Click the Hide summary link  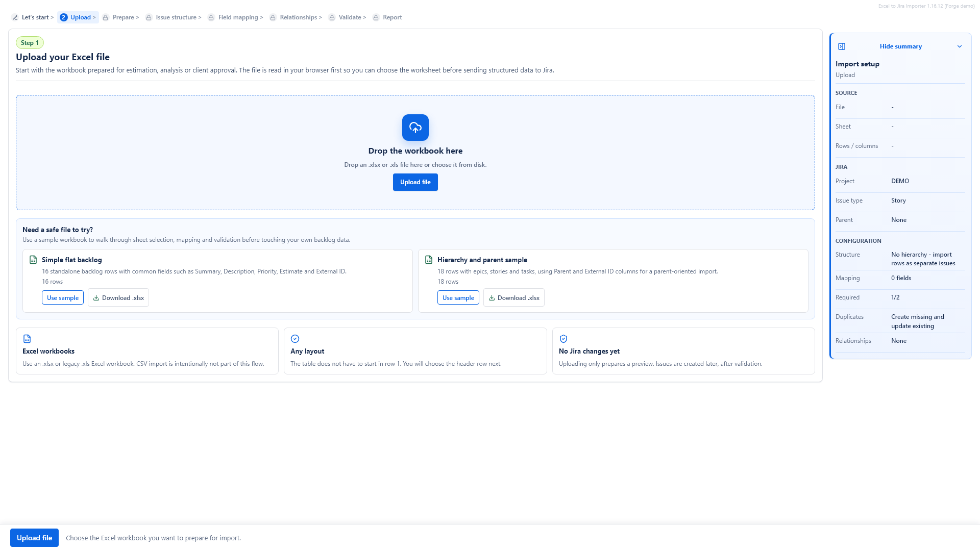pyautogui.click(x=900, y=46)
